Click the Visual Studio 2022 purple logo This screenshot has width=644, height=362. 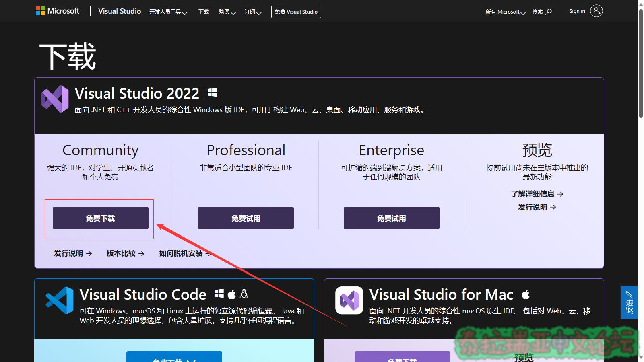[x=55, y=99]
